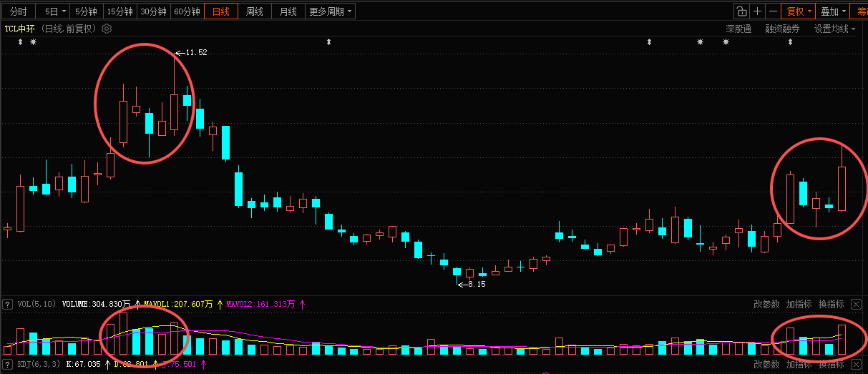Click the MAVOL2:161.313万 value
This screenshot has width=868, height=374.
(260, 304)
